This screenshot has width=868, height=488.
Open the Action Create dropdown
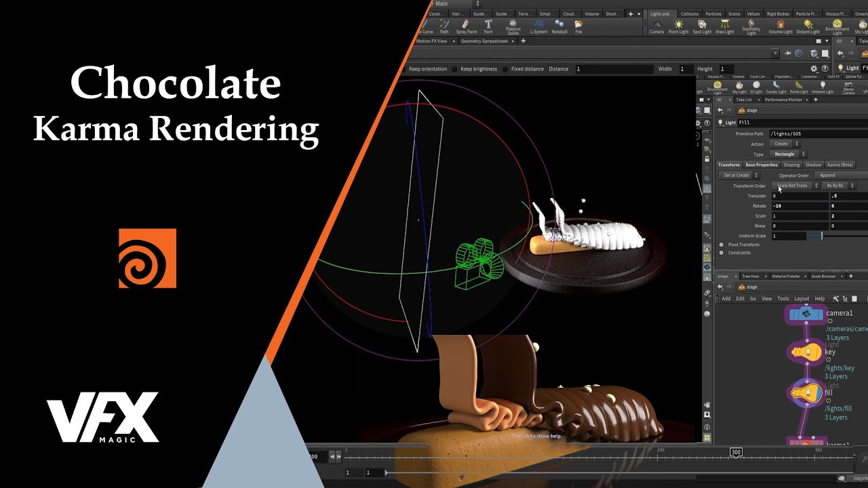786,144
